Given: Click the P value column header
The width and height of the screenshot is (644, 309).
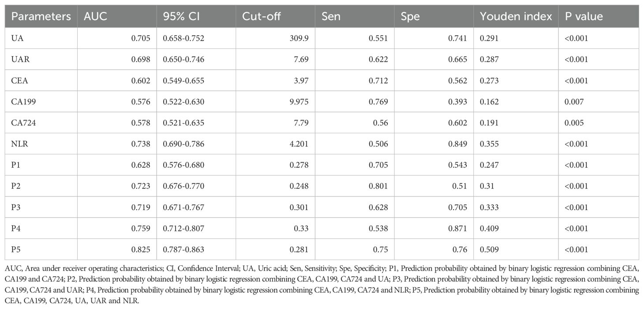Looking at the screenshot, I should pyautogui.click(x=584, y=17).
